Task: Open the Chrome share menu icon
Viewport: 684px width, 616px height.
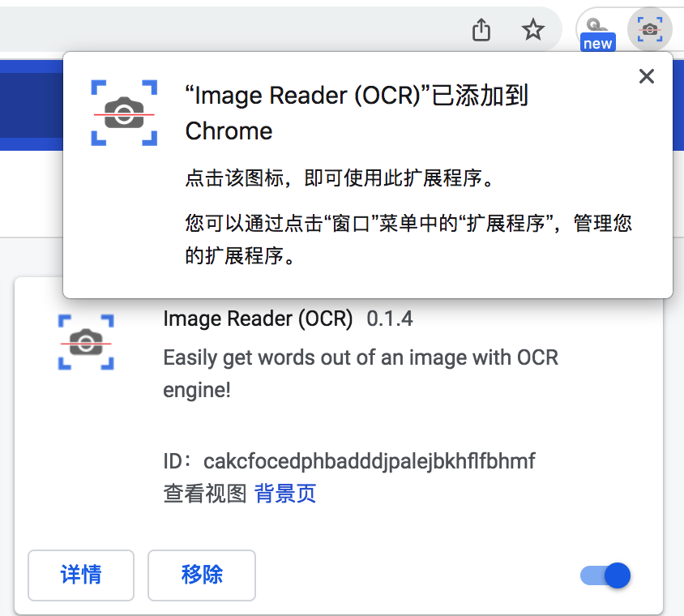Action: click(481, 29)
